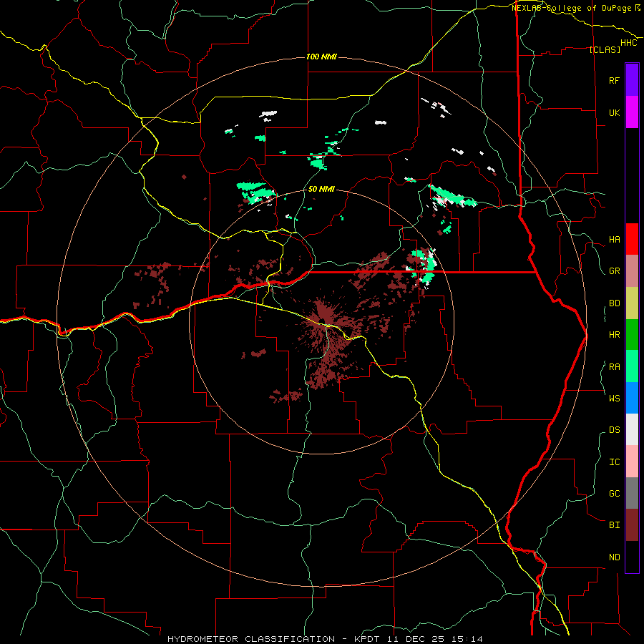
Task: Click the 15:14 timestamp text
Action: point(467,639)
